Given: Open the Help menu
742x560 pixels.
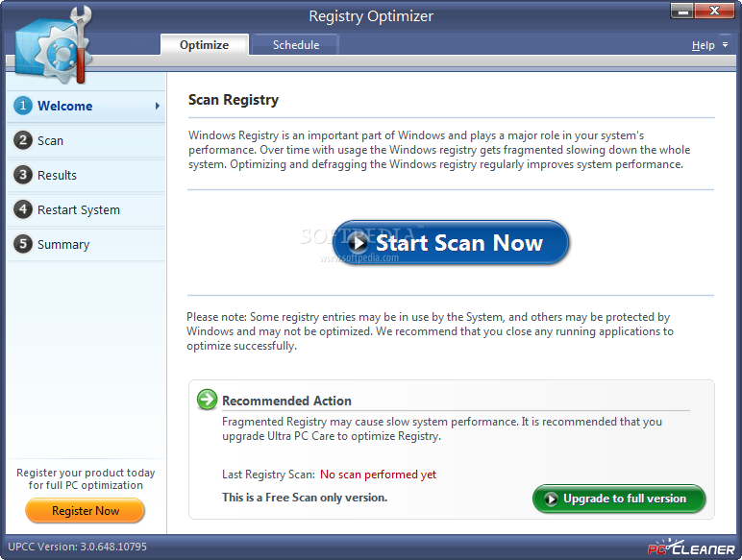Looking at the screenshot, I should coord(704,45).
